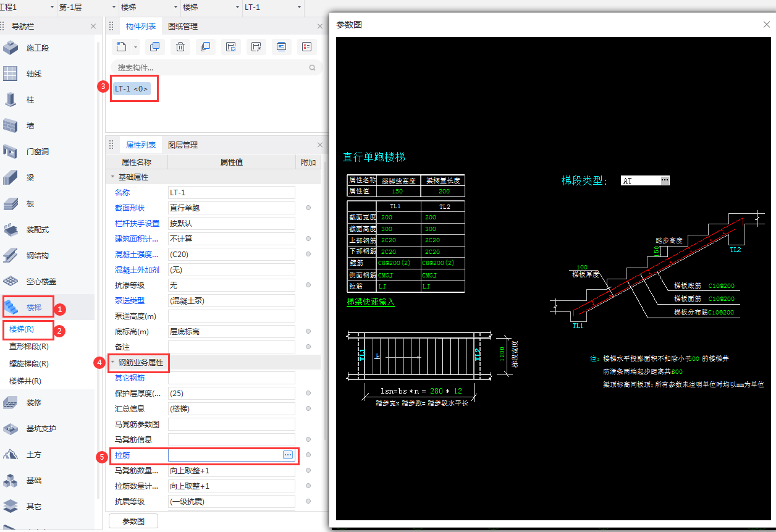Switch to the 属性列表 tab
The image size is (776, 532).
pyautogui.click(x=141, y=145)
